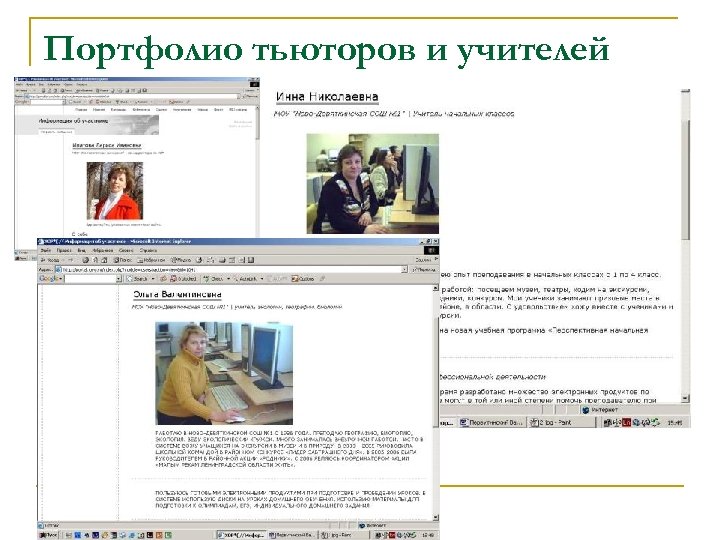
Task: Click the clock showing 15:48 in the right tray
Action: tap(674, 422)
